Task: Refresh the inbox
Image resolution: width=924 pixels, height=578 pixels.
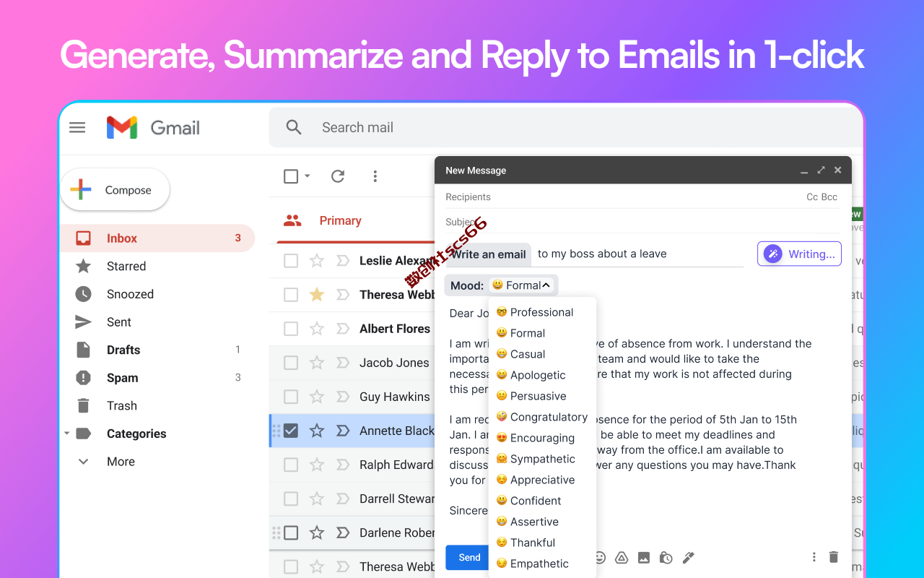Action: click(x=338, y=176)
